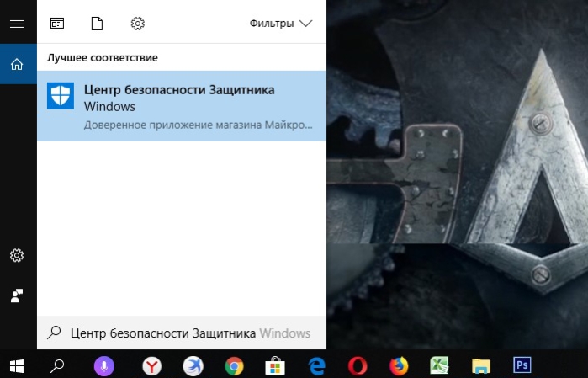Filter results by documents icon

pyautogui.click(x=97, y=24)
